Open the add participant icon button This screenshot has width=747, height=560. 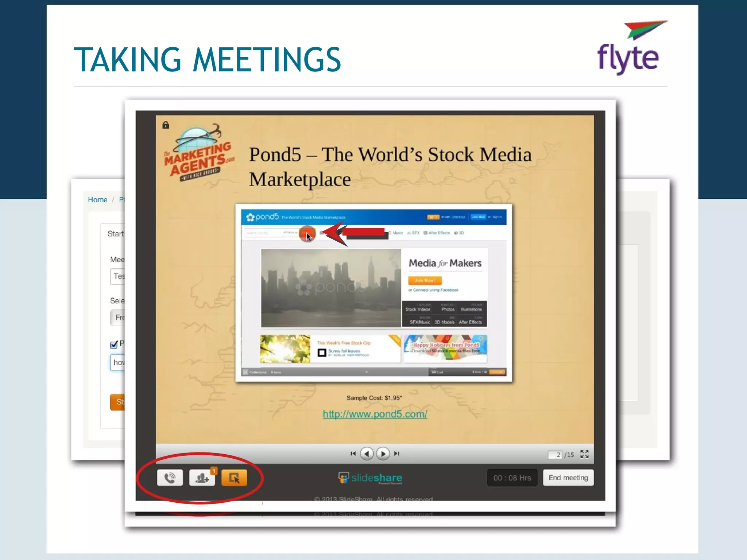pyautogui.click(x=202, y=478)
